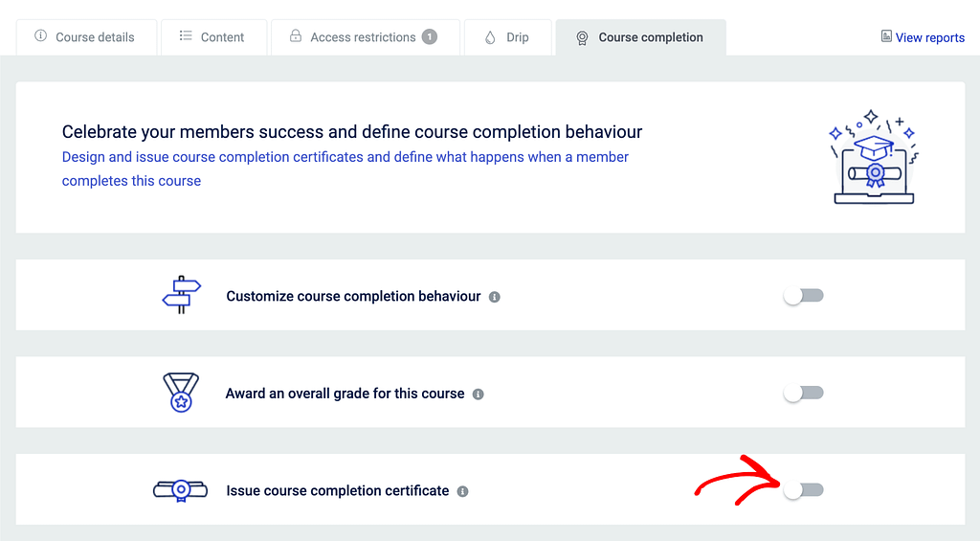Go to the Access restrictions tab
This screenshot has width=980, height=541.
[x=363, y=37]
